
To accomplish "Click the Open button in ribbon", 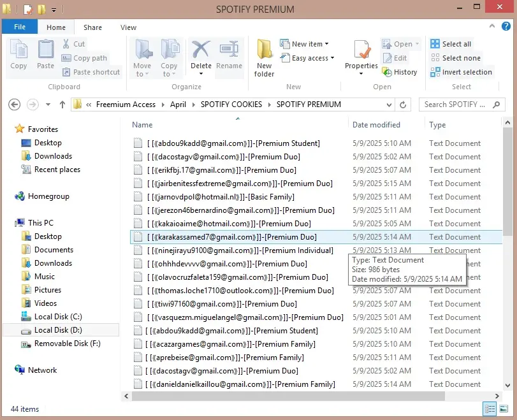I will pyautogui.click(x=400, y=44).
